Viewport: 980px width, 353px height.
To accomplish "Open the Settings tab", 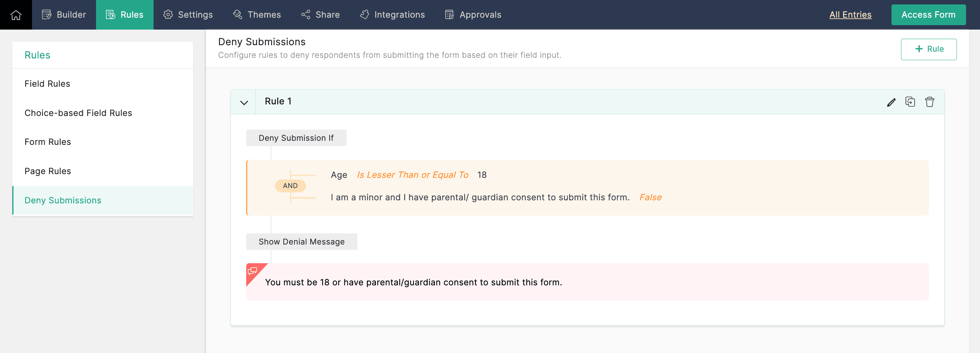I will (188, 15).
